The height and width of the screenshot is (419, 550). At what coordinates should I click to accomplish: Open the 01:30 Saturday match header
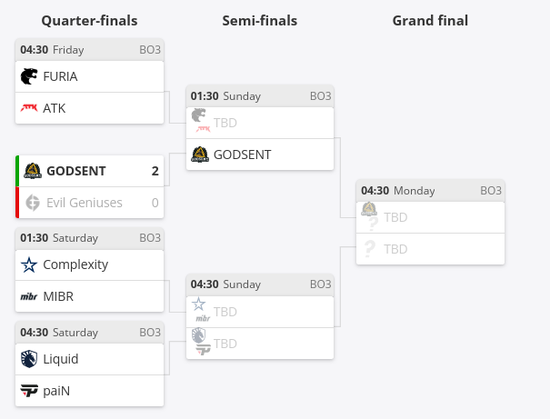tap(90, 238)
